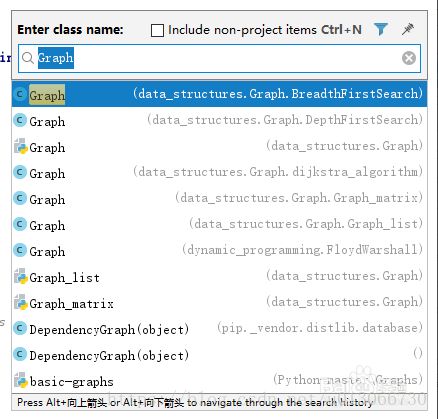The height and width of the screenshot is (419, 438).
Task: Open basic-graphs in Python-master Graphs
Action: click(x=219, y=380)
